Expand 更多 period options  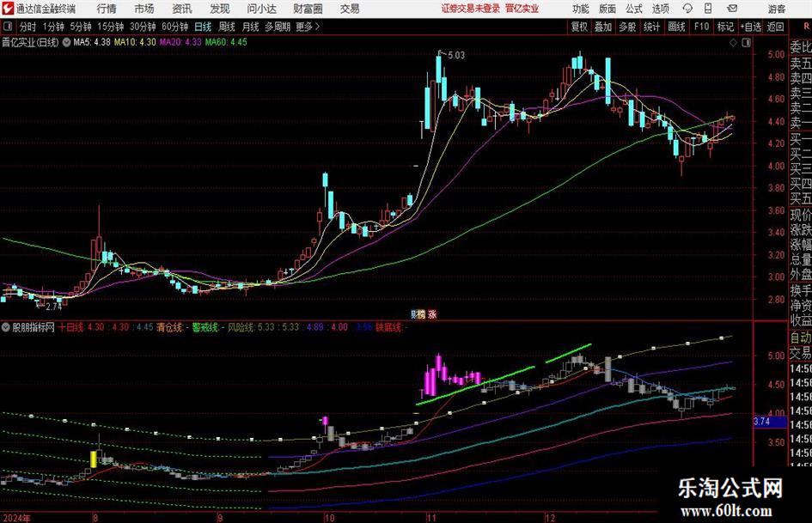click(x=308, y=27)
